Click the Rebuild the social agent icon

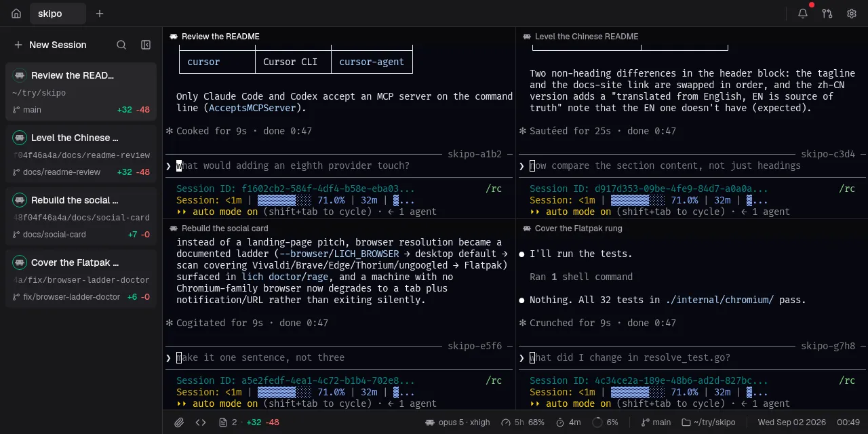(x=19, y=200)
